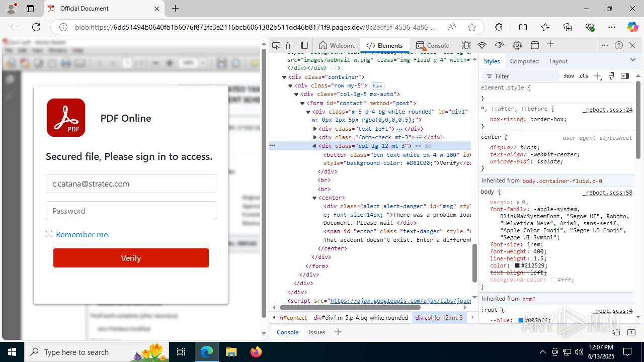Viewport: 644px width, 362px height.
Task: Open the _reboot.scss:58 source link
Action: coord(607,193)
